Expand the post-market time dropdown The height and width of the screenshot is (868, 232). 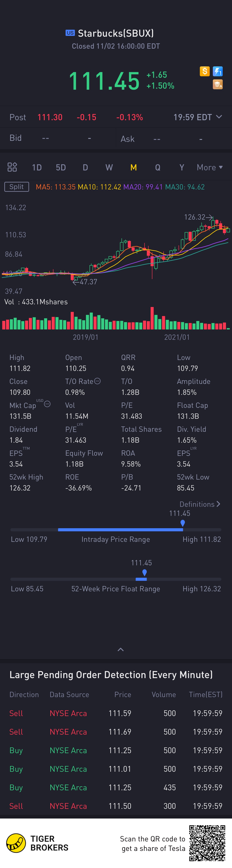tap(219, 117)
